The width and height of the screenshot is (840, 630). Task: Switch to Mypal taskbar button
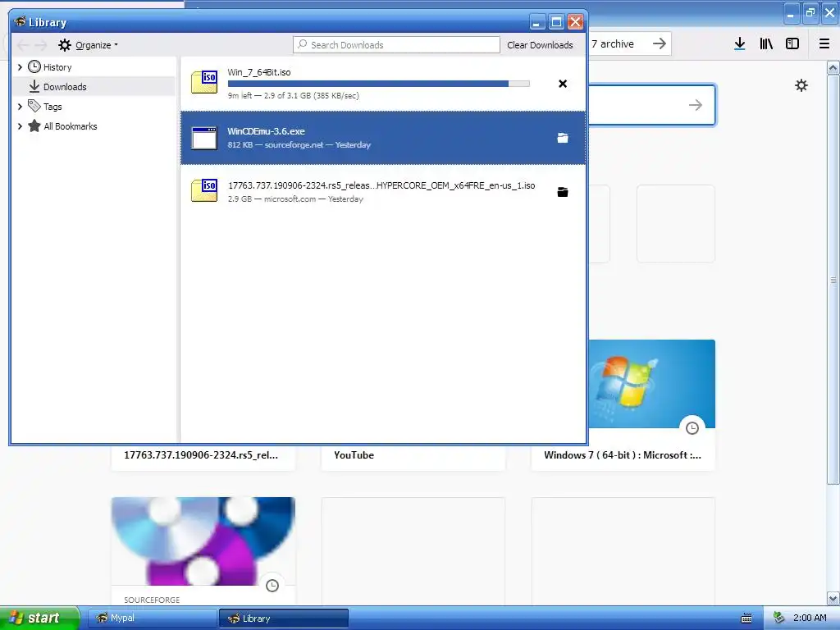point(152,619)
